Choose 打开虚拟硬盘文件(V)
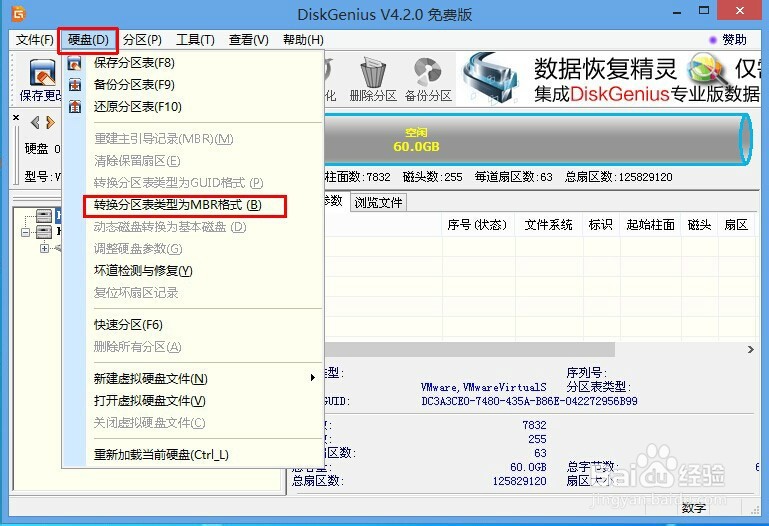 pos(194,401)
